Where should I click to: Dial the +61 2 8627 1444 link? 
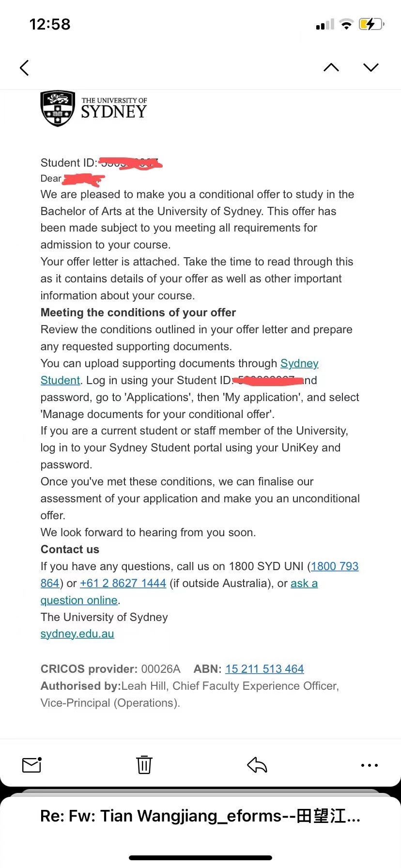123,583
